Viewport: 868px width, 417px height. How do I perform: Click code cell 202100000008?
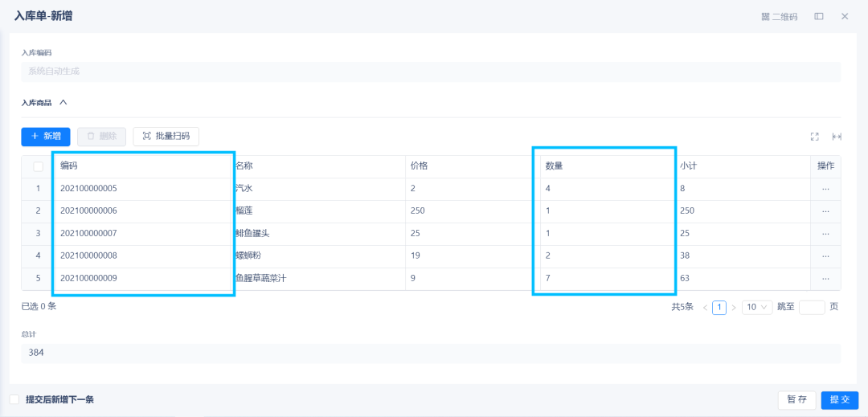pos(143,256)
